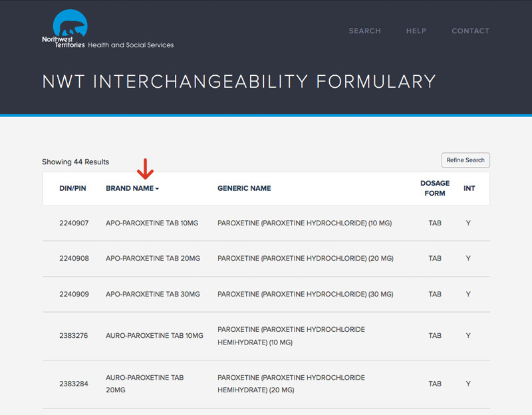
Task: Click the Health and Social Services text
Action: click(x=131, y=45)
